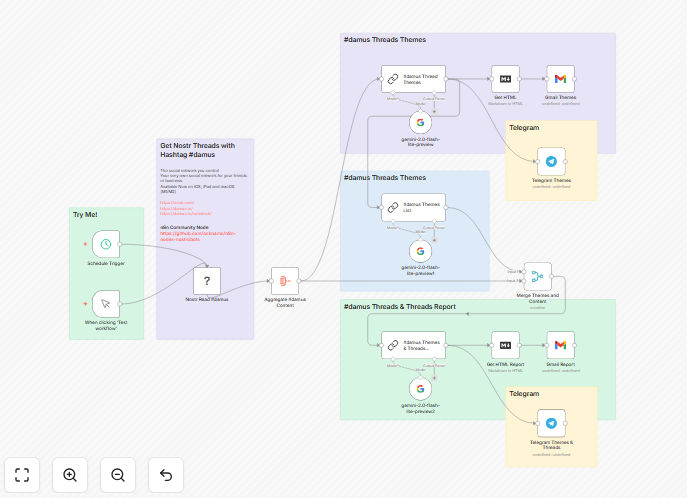Reset the canvas zoom level
The height and width of the screenshot is (498, 687).
click(166, 475)
